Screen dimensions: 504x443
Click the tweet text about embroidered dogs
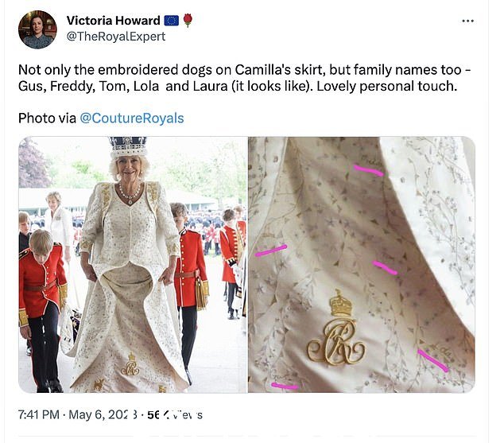click(x=244, y=78)
